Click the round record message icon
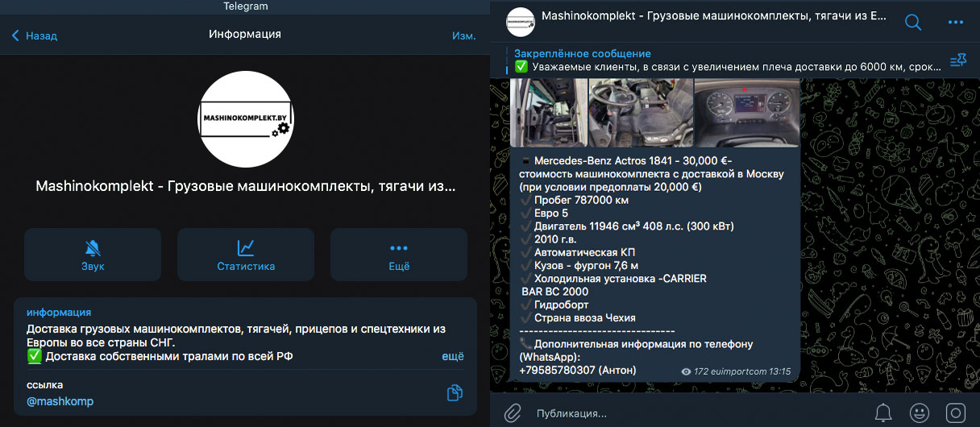The width and height of the screenshot is (980, 427). point(955,413)
